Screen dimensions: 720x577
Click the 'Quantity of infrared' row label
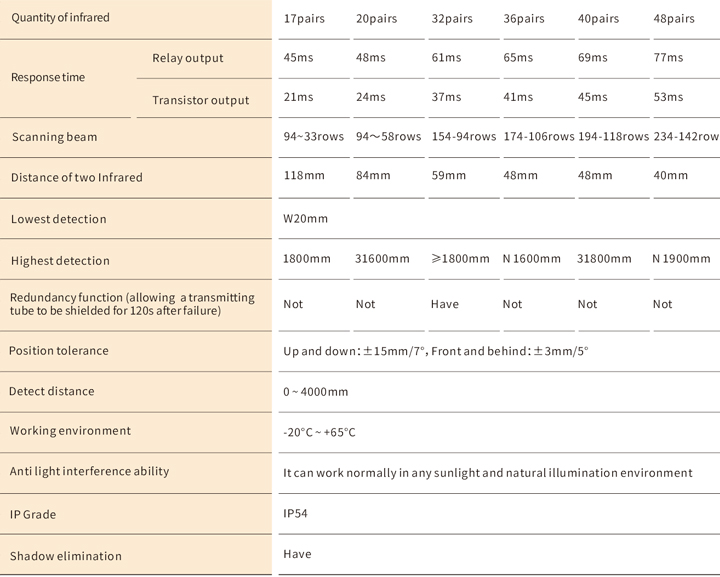(x=60, y=18)
